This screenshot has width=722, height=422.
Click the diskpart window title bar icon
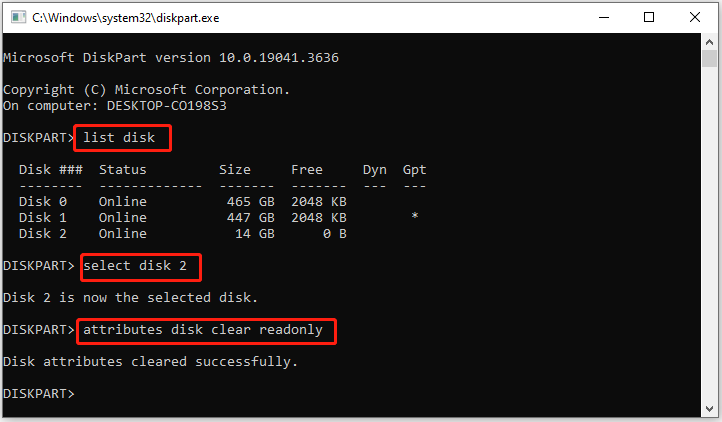tap(17, 17)
